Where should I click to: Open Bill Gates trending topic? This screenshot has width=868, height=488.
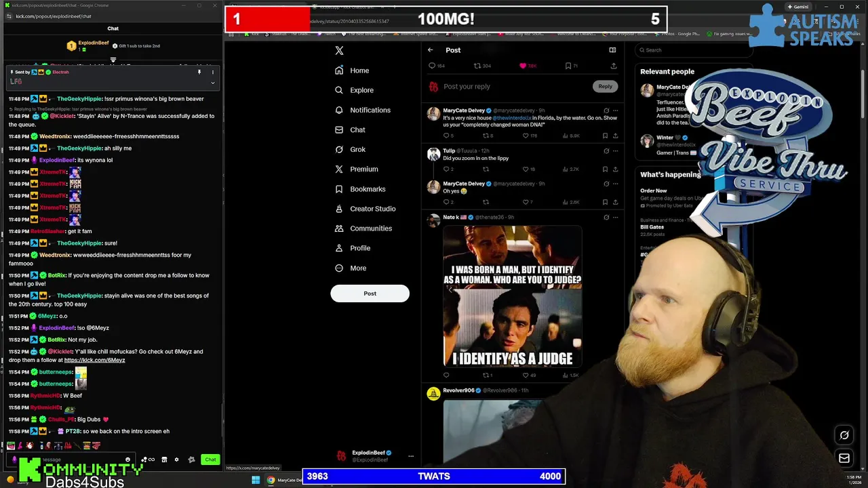[x=652, y=227]
